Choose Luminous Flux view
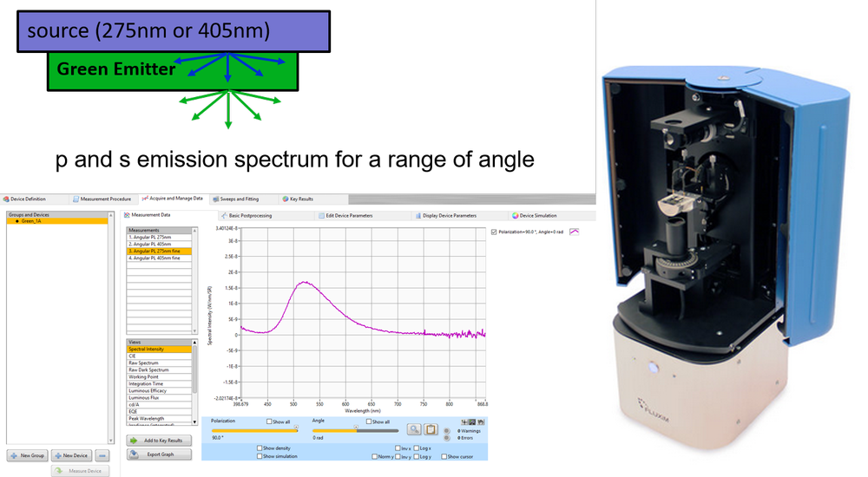Screen dimensions: 868x477 (160, 398)
